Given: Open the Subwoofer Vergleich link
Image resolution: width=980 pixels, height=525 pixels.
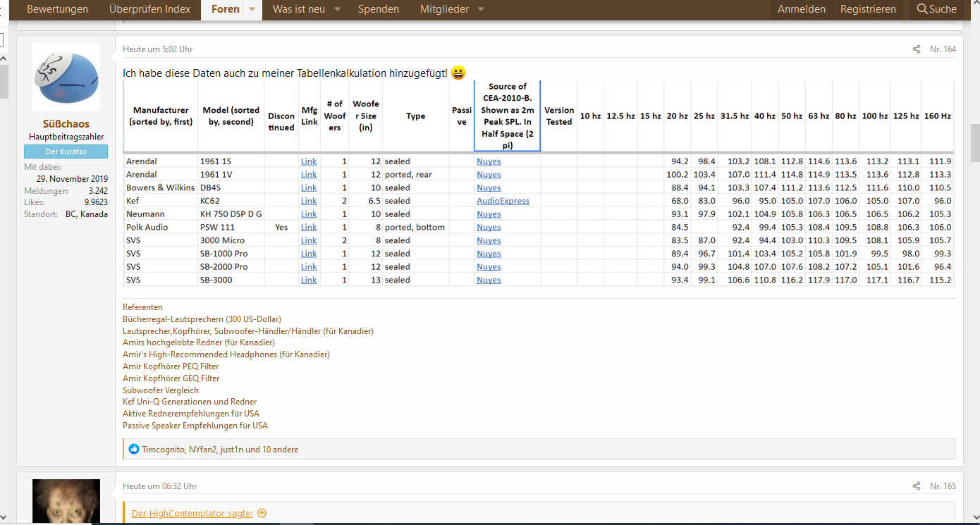Looking at the screenshot, I should tap(161, 390).
